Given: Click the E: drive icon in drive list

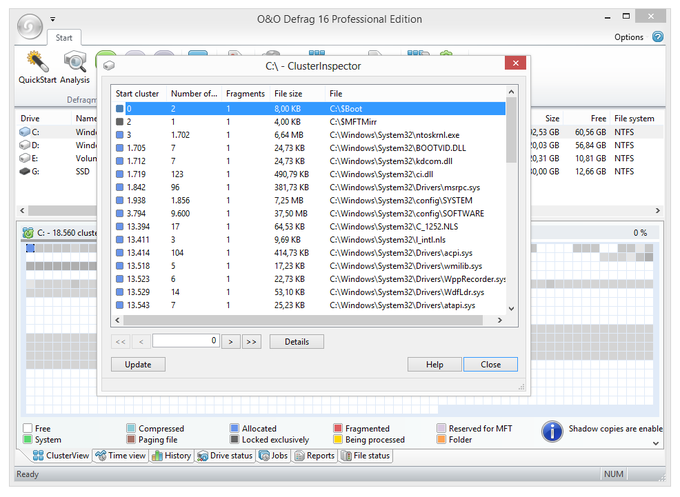Looking at the screenshot, I should [25, 158].
